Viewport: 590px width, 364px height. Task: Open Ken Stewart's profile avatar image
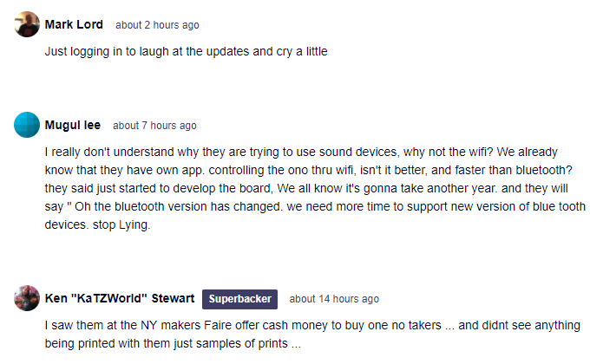click(x=27, y=298)
